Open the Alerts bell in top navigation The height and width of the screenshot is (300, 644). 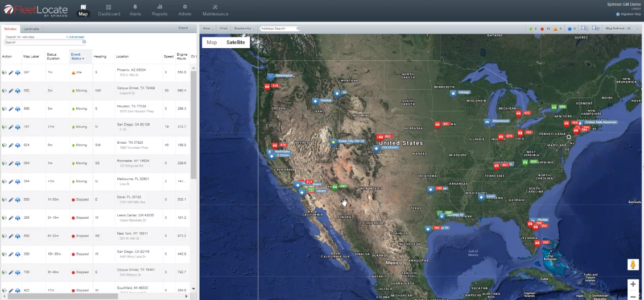point(135,10)
